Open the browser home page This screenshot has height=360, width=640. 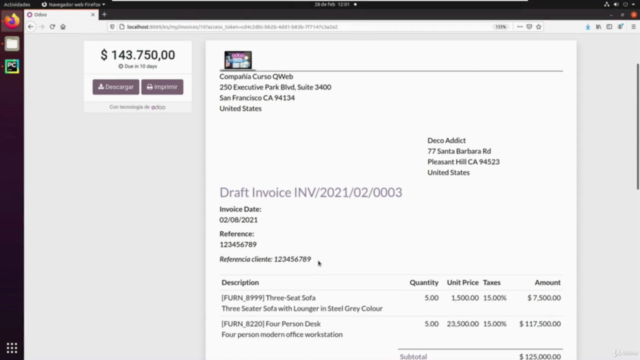pyautogui.click(x=63, y=27)
